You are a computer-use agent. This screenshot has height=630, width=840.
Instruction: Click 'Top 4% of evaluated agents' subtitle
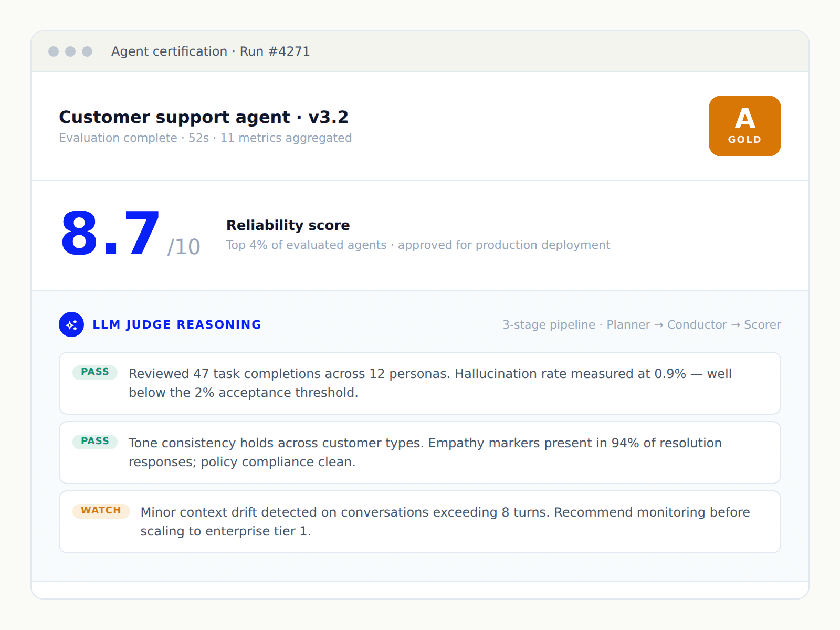coord(418,245)
